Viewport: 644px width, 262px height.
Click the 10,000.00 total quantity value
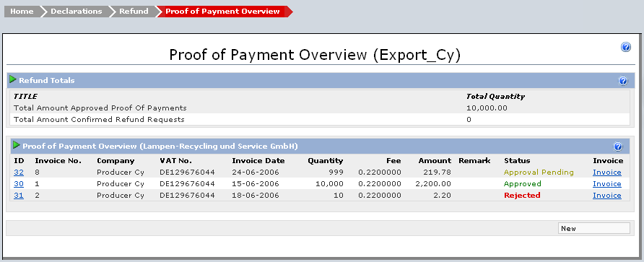pyautogui.click(x=487, y=108)
